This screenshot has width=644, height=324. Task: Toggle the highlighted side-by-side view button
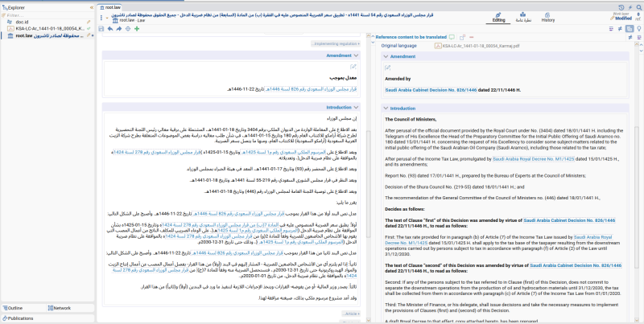[x=630, y=29]
